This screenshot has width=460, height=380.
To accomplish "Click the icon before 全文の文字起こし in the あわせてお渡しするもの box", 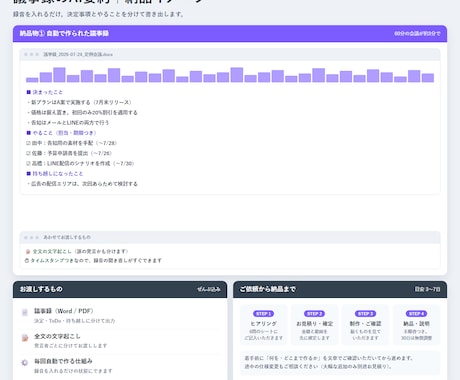I will tap(28, 252).
